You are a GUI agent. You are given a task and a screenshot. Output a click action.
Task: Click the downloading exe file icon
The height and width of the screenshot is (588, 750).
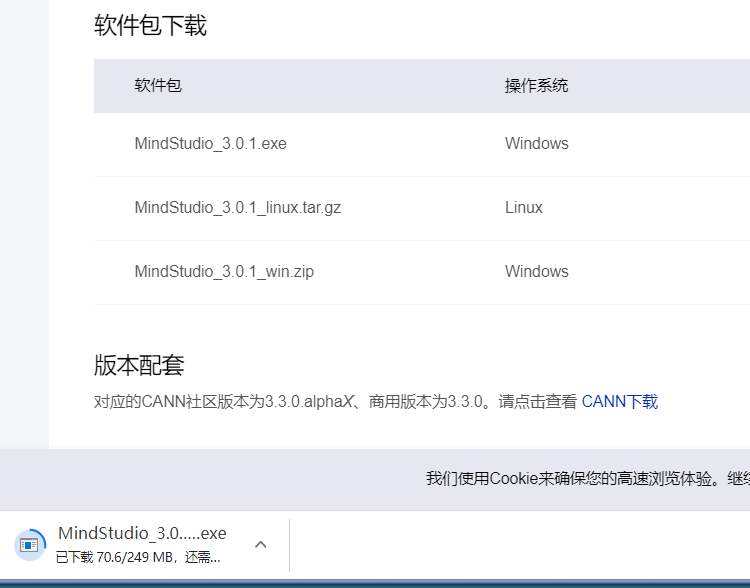click(29, 544)
